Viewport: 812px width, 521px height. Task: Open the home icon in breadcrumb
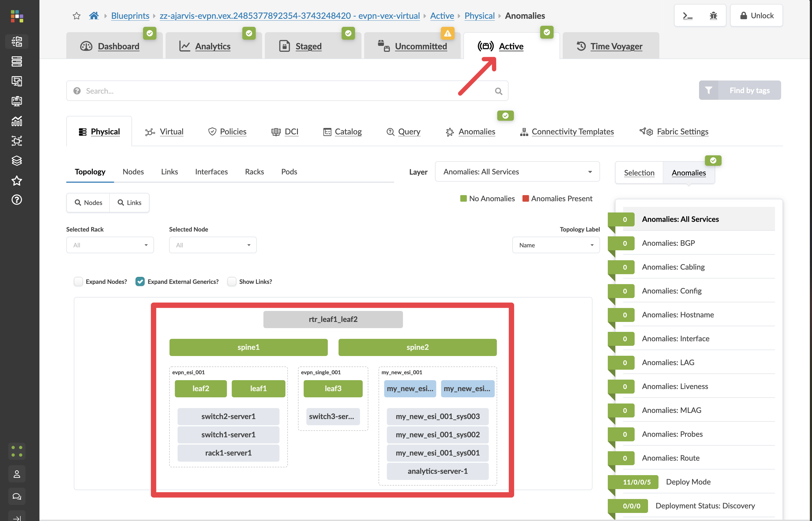(x=94, y=16)
